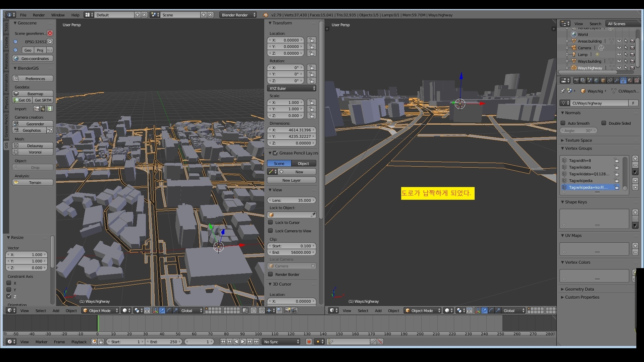
Task: Select translate manipulator arrow in left viewport header
Action: click(x=162, y=311)
